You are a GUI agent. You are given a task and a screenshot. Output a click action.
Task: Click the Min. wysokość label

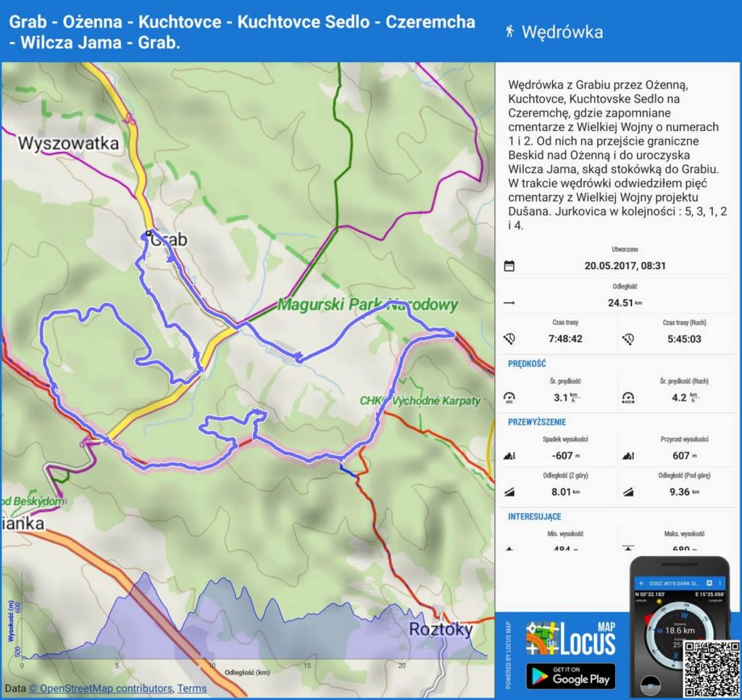565,533
